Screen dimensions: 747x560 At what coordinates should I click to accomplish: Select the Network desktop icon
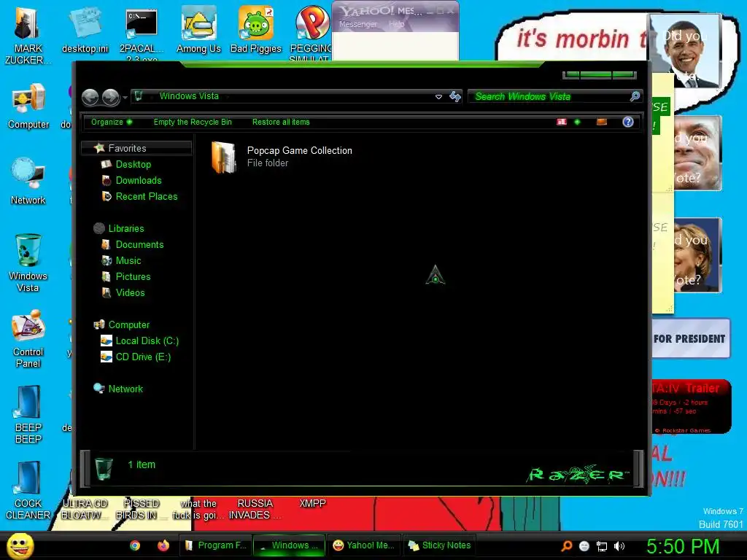(28, 181)
